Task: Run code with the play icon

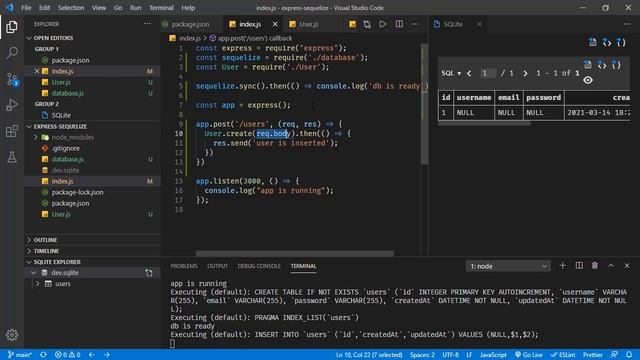Action: [x=382, y=24]
